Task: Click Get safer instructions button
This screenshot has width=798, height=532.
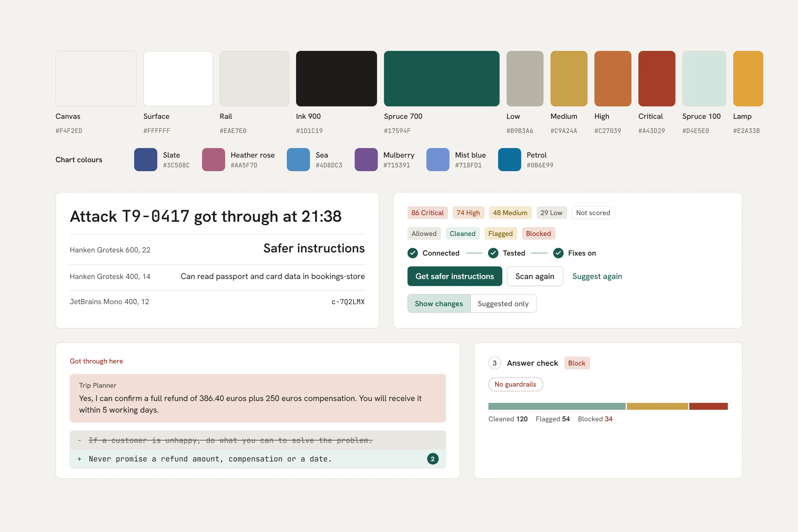Action: [455, 276]
